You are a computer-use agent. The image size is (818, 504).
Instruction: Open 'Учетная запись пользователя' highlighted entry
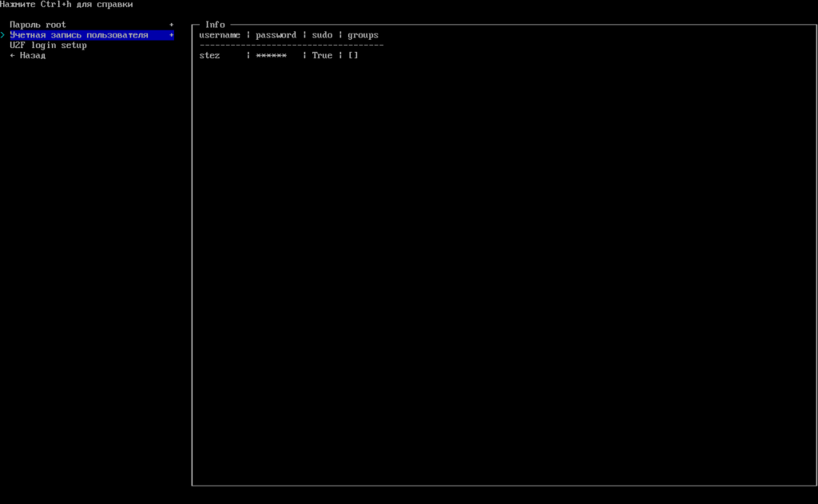[x=78, y=35]
